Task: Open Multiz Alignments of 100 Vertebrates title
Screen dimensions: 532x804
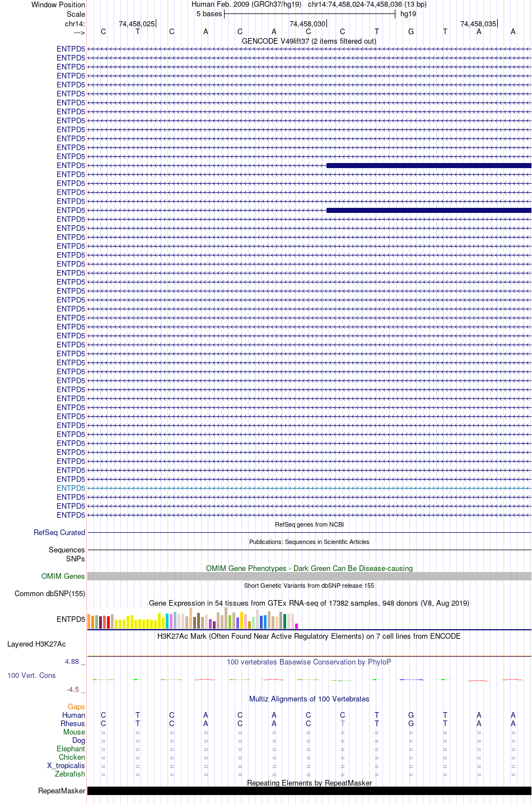Action: [309, 699]
